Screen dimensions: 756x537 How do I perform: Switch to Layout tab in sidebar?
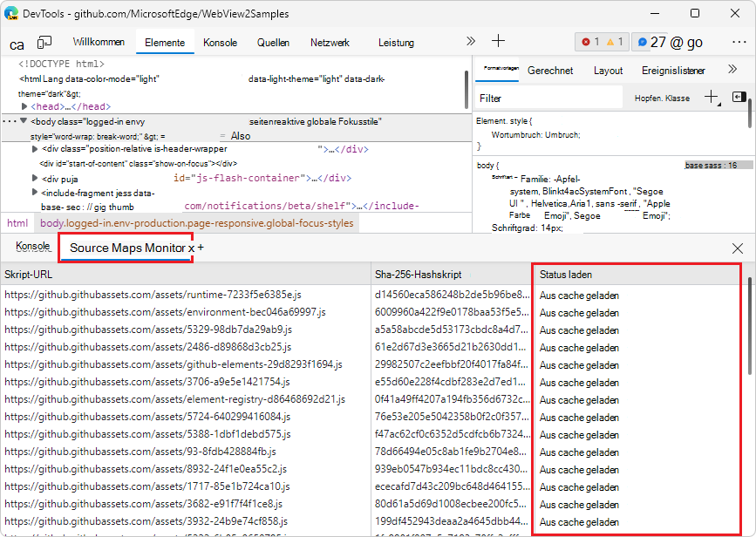click(608, 71)
